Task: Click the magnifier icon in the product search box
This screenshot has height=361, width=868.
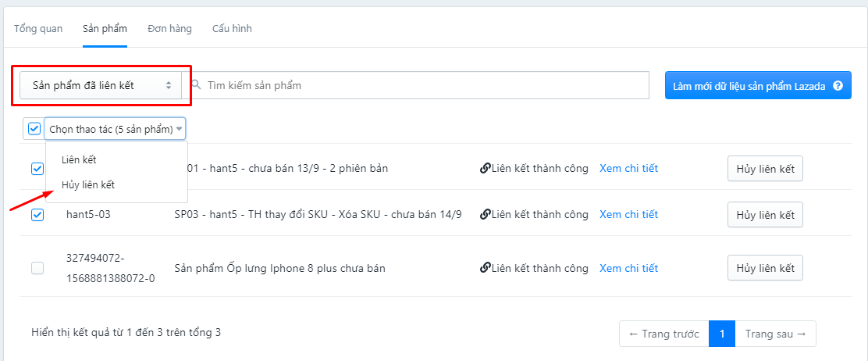Action: click(196, 85)
